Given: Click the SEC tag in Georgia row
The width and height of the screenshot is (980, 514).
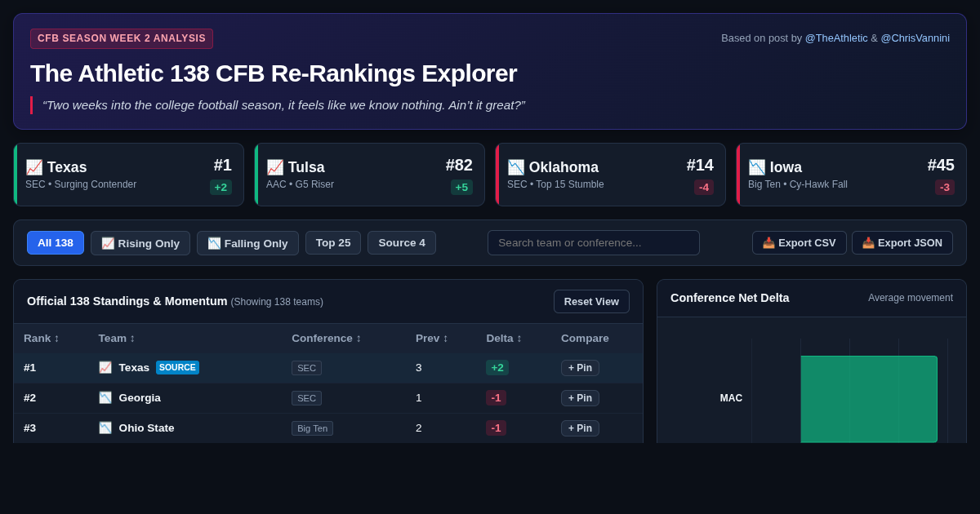Looking at the screenshot, I should point(306,398).
